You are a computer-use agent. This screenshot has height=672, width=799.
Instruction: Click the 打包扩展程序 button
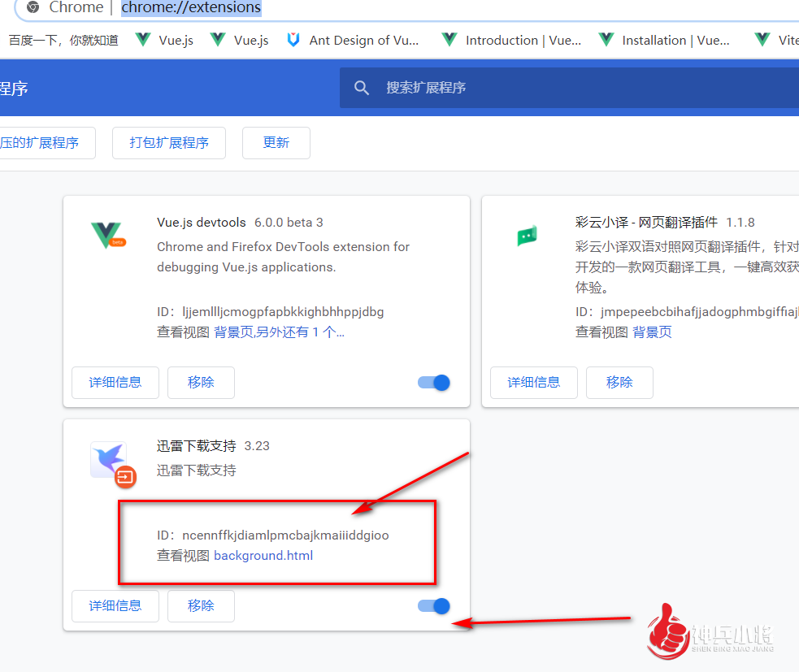(x=169, y=143)
